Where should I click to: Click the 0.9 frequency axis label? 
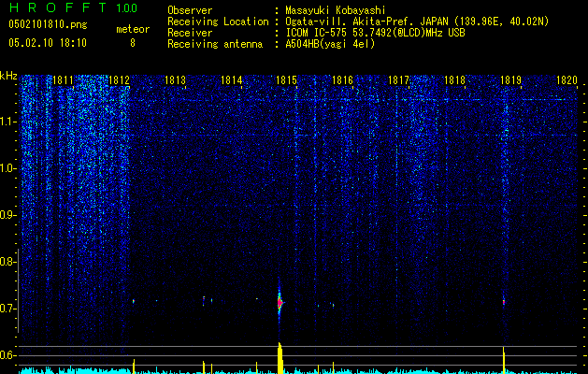7,215
